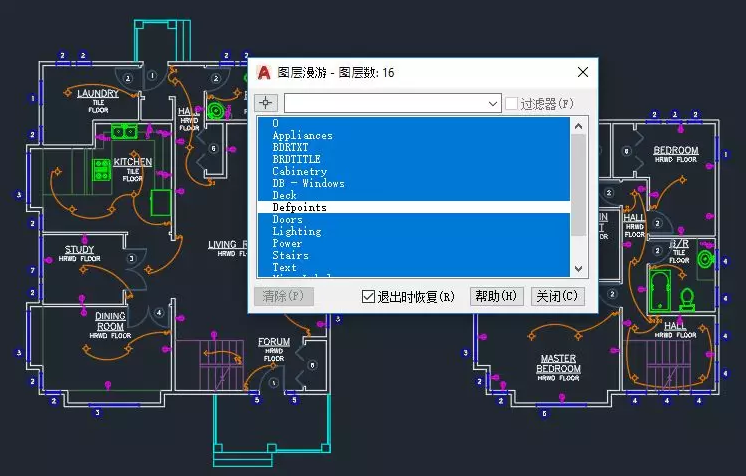
Task: Select the BDRTXT layer
Action: [413, 147]
